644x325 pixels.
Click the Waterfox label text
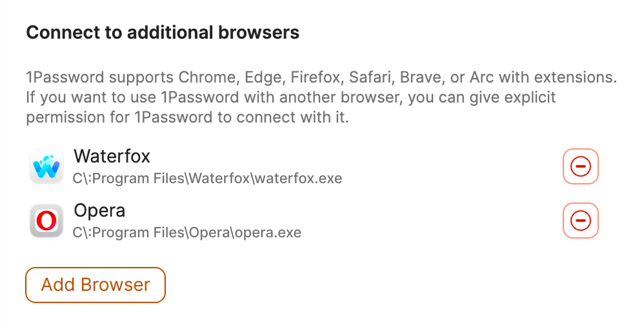tap(112, 156)
